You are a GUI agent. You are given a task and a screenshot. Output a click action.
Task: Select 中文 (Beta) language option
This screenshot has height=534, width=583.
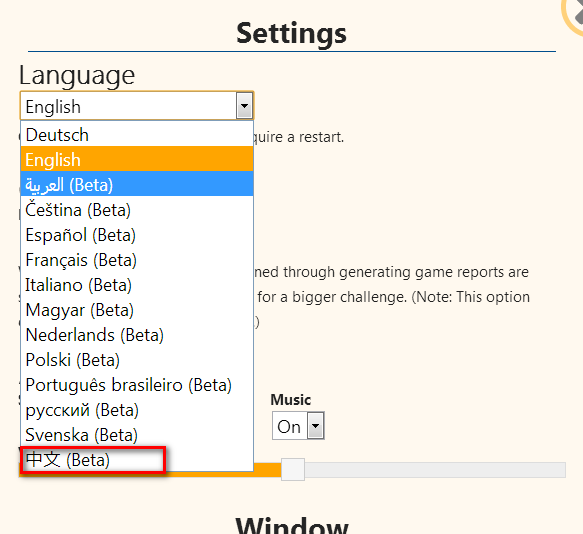[x=137, y=459]
